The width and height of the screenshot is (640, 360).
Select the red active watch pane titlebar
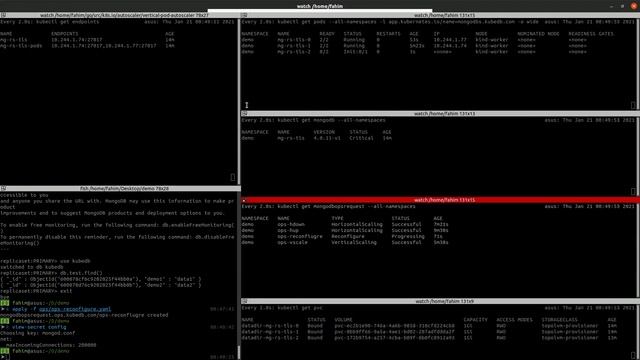440,200
